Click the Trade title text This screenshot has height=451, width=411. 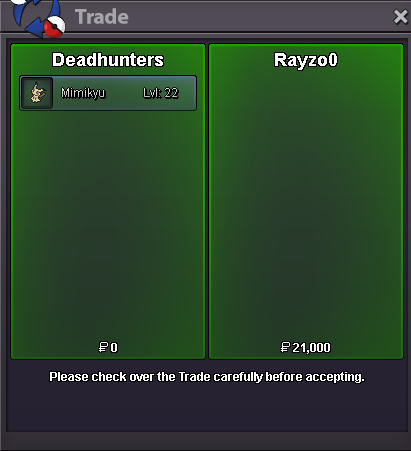click(x=102, y=17)
